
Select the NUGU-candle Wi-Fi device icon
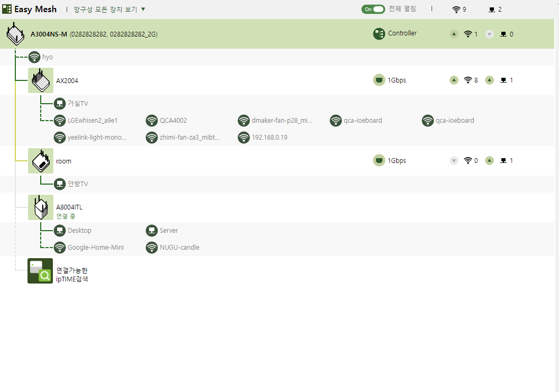[x=151, y=248]
